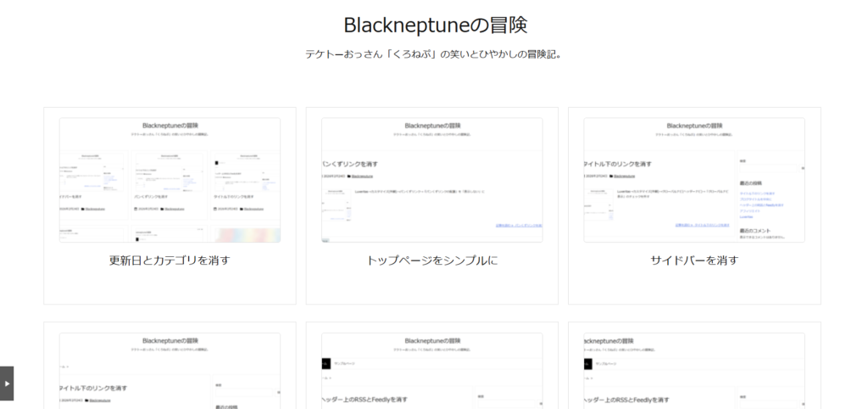868x409 pixels.
Task: Click the rainbow gradient image in first thumbnail
Action: (246, 234)
